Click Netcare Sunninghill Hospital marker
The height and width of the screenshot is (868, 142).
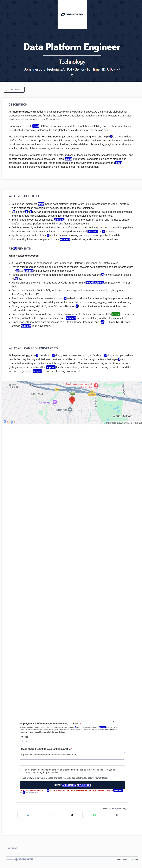click(x=96, y=385)
